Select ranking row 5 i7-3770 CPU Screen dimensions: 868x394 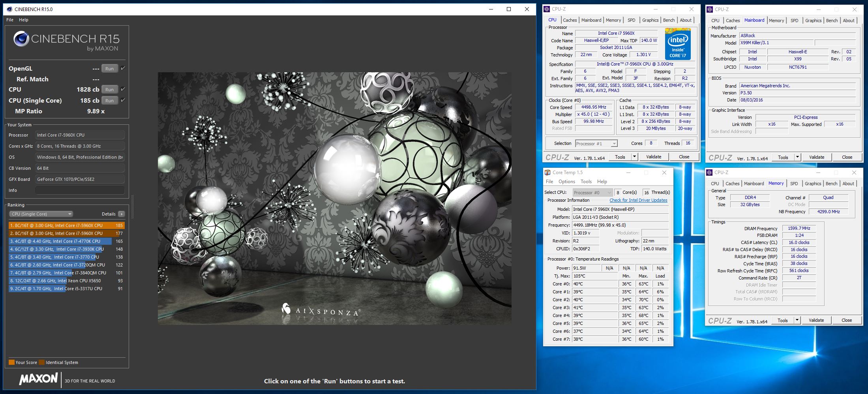[66, 257]
